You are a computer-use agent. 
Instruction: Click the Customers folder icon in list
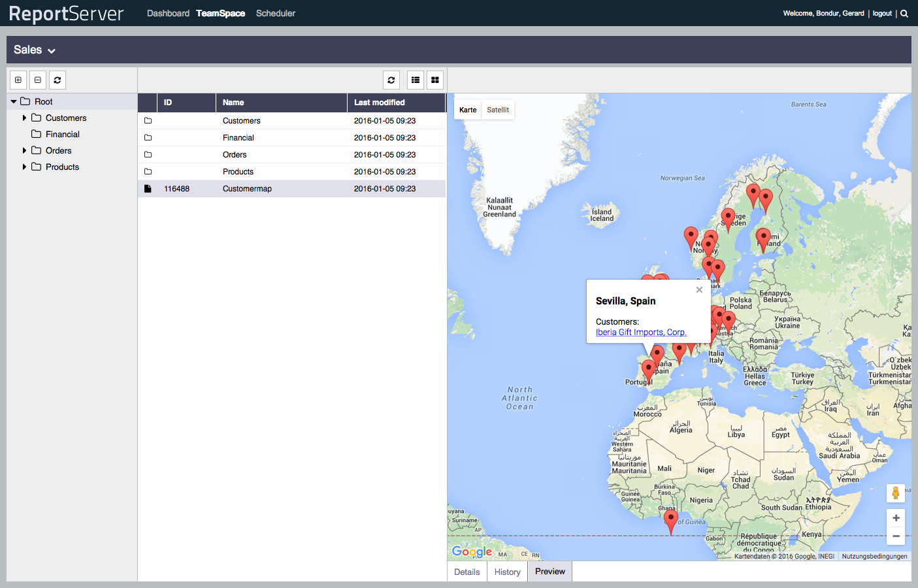point(148,121)
